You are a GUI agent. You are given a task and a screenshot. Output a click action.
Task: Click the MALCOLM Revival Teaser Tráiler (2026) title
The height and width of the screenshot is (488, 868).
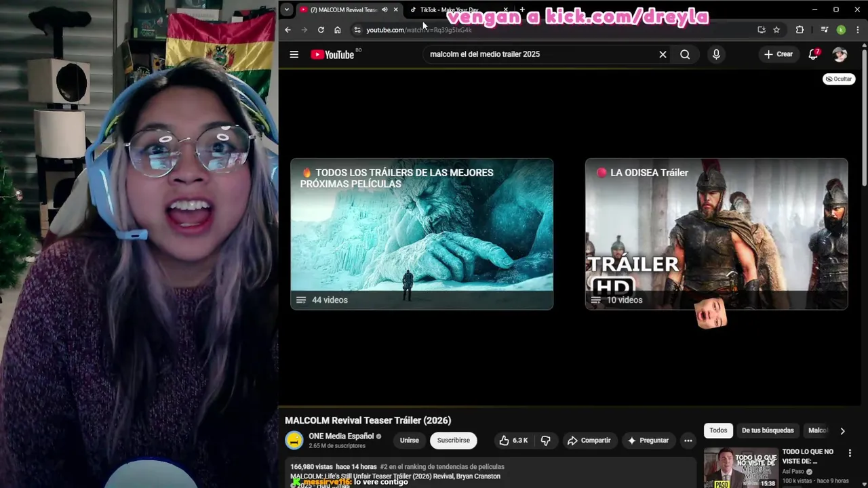point(368,420)
